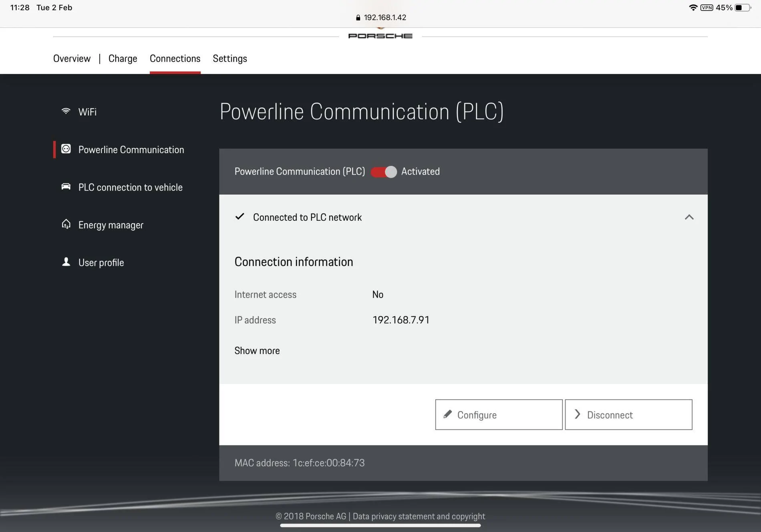Go to the Settings tab

(x=230, y=58)
